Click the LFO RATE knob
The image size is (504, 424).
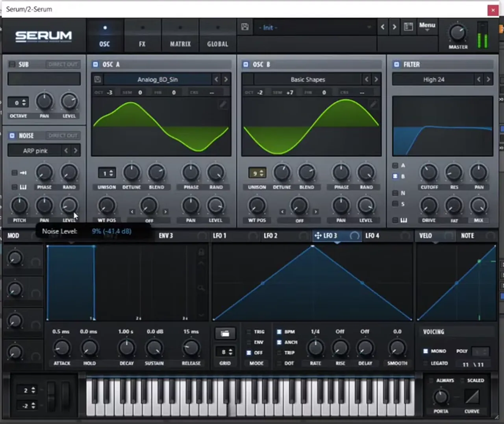click(x=315, y=348)
